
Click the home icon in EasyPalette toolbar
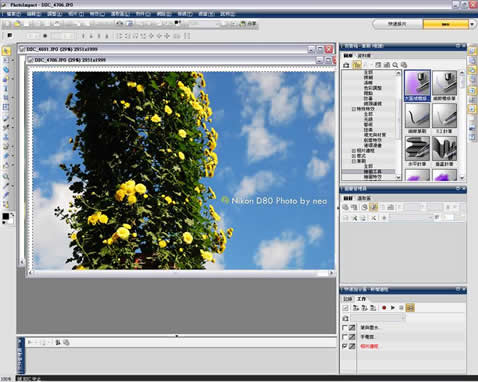(347, 65)
